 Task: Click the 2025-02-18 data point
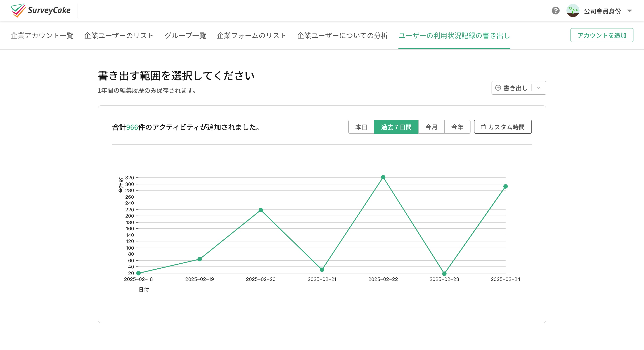138,273
